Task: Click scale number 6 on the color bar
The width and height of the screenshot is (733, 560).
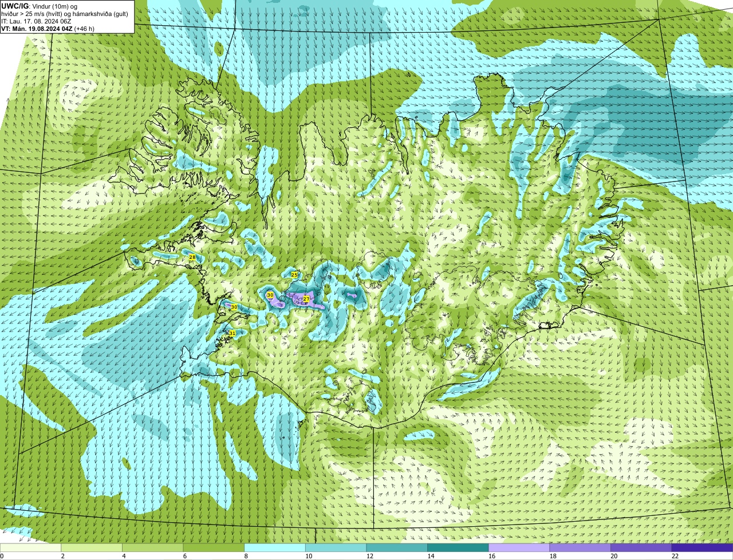Action: 185,556
